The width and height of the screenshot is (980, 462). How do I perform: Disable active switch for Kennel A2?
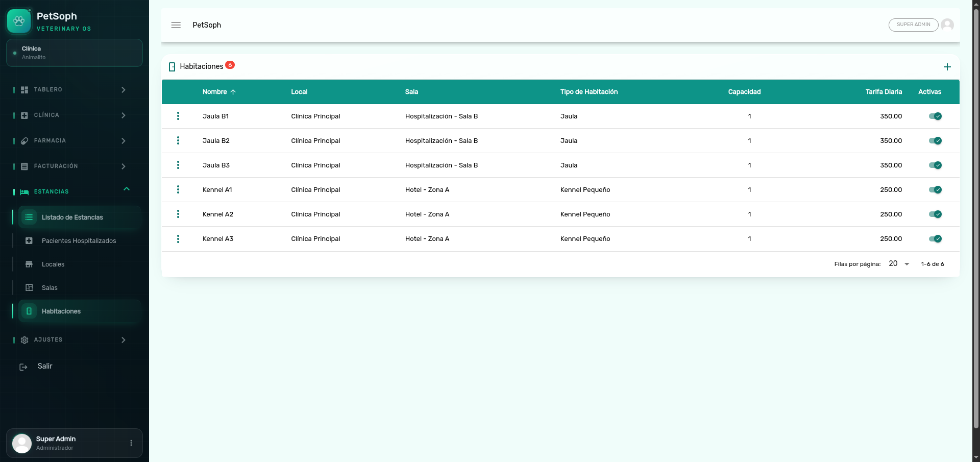[x=935, y=214]
